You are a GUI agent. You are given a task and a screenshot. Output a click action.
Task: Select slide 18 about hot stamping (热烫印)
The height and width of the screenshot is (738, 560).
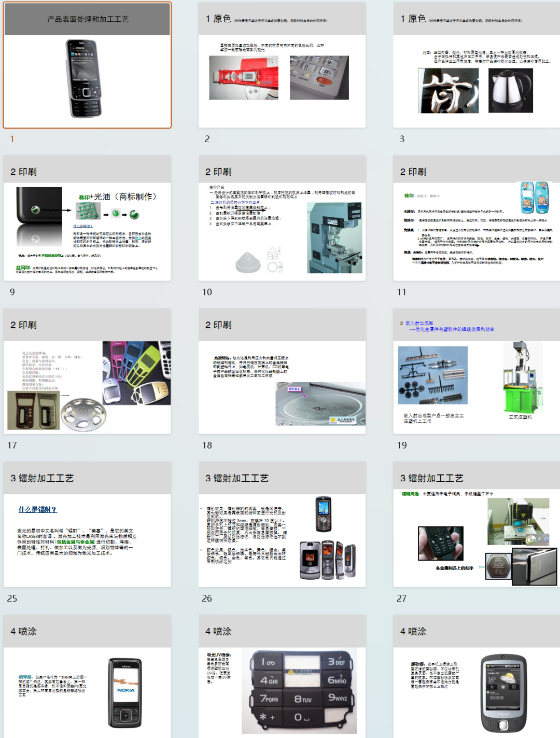pyautogui.click(x=282, y=371)
